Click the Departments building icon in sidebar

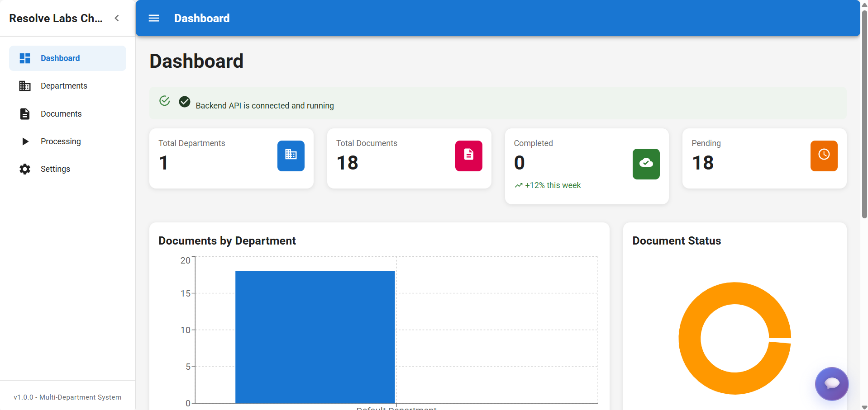25,86
